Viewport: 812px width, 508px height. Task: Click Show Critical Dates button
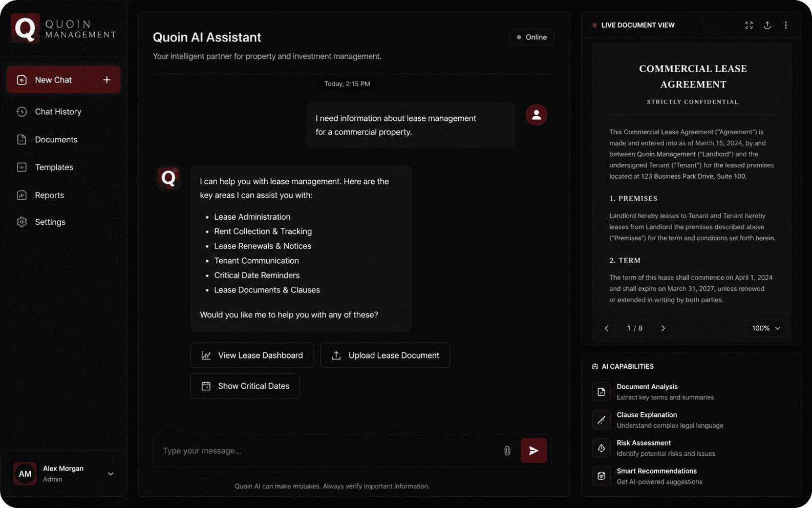tap(245, 386)
